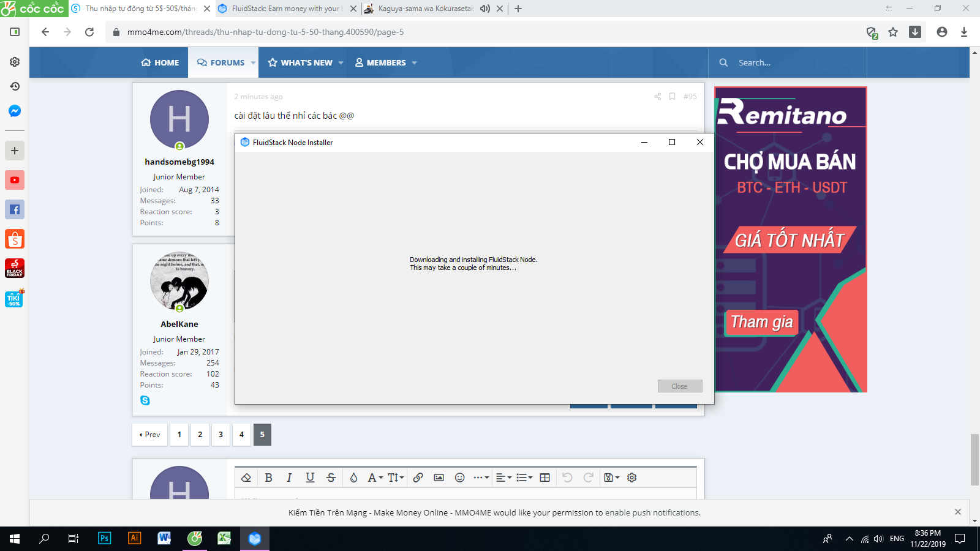Bookmark this page with star icon
The height and width of the screenshot is (551, 980).
(x=893, y=32)
